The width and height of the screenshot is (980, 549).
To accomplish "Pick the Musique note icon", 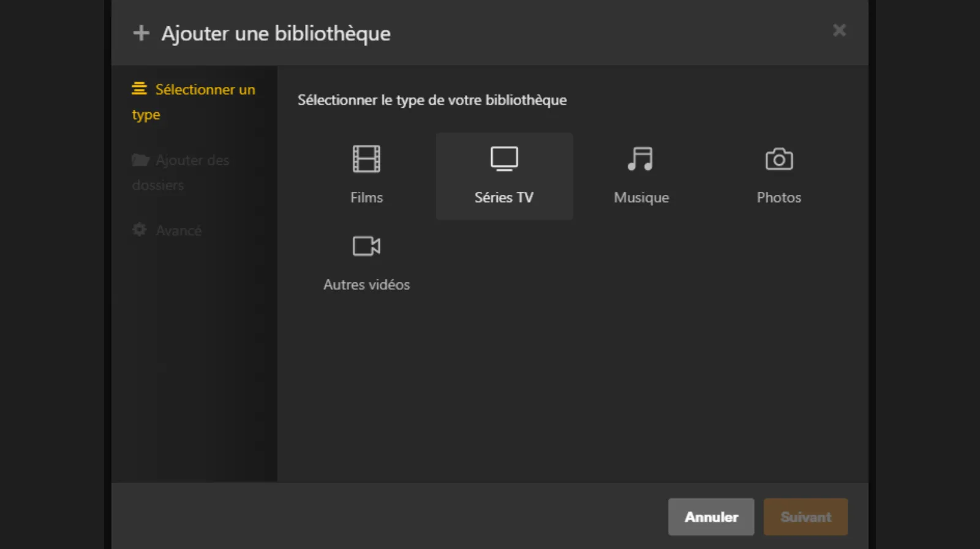I will 641,159.
